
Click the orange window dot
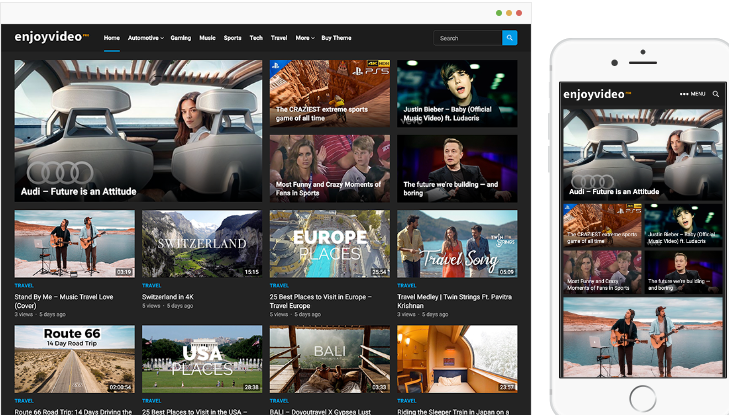point(509,13)
